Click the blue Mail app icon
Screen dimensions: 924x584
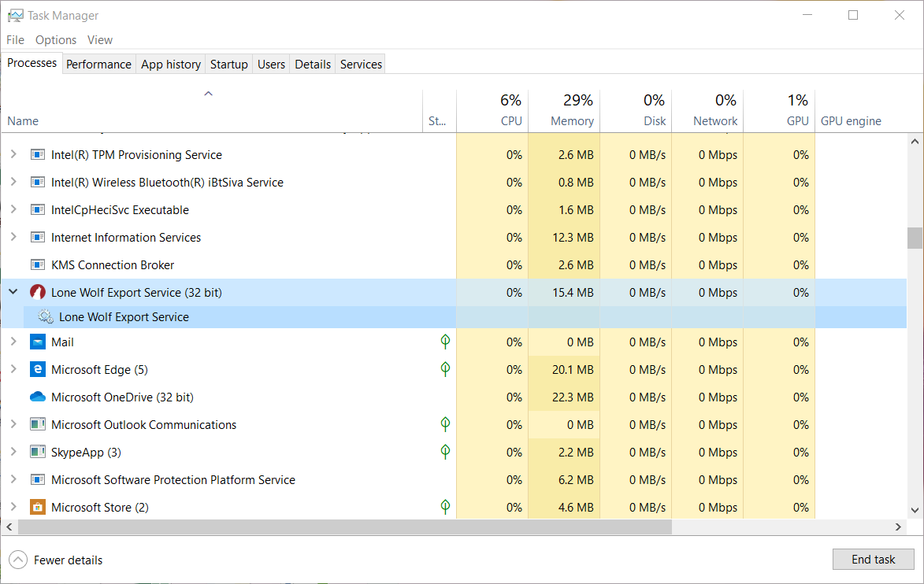pyautogui.click(x=38, y=342)
